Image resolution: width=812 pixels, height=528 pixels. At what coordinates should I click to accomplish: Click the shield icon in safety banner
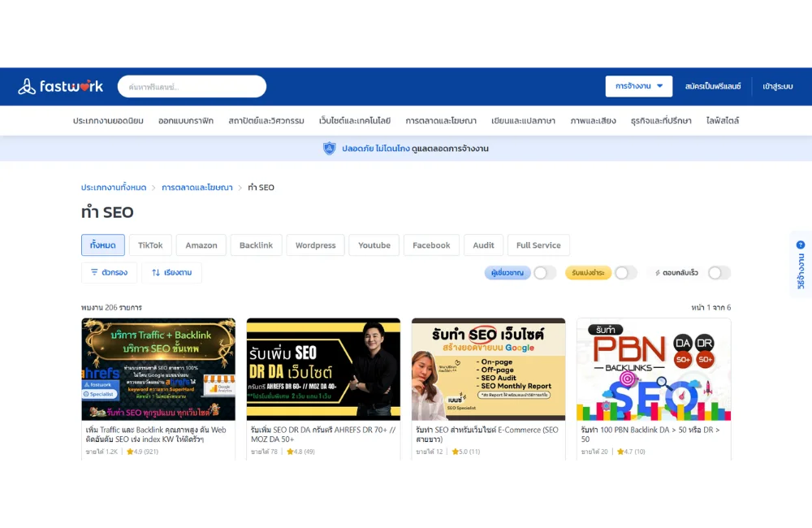pyautogui.click(x=329, y=149)
